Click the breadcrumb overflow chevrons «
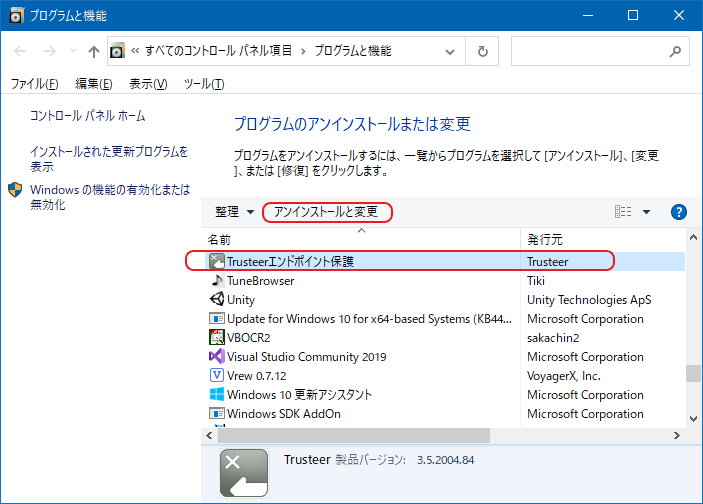The height and width of the screenshot is (504, 703). pos(135,51)
